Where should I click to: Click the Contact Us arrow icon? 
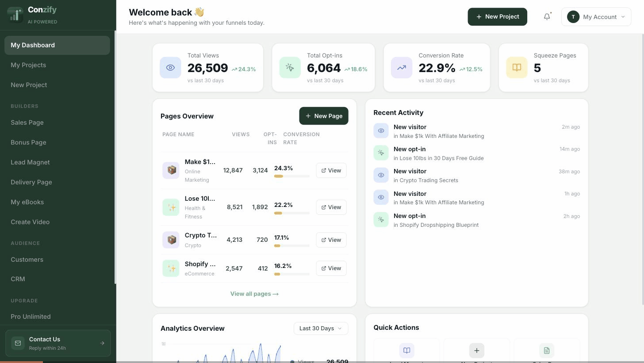pos(102,343)
